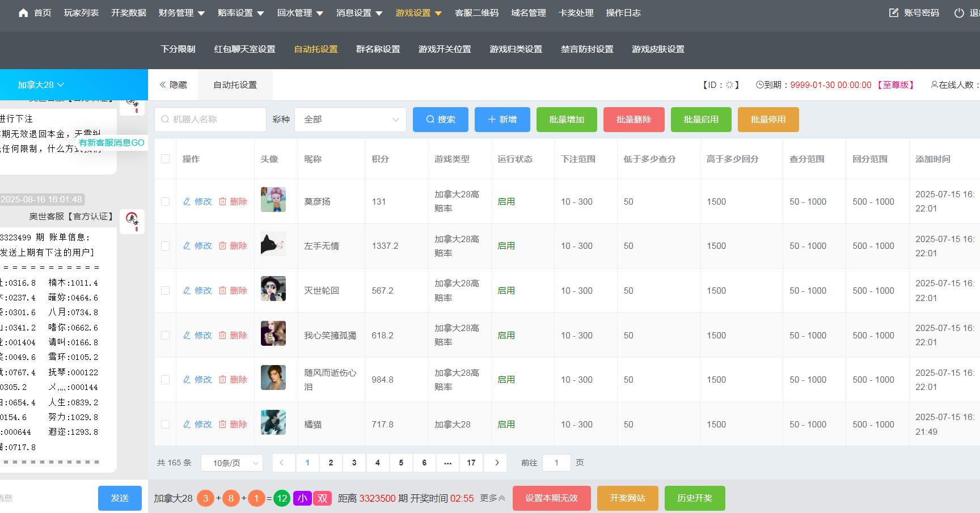Image resolution: width=980 pixels, height=513 pixels.
Task: Open the 操作日志 menu item
Action: [x=623, y=12]
